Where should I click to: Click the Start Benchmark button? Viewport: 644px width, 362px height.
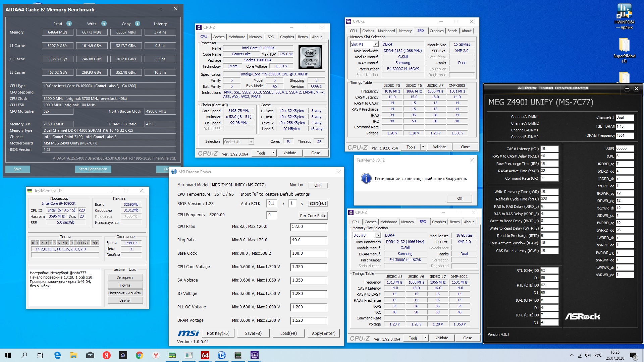point(93,169)
